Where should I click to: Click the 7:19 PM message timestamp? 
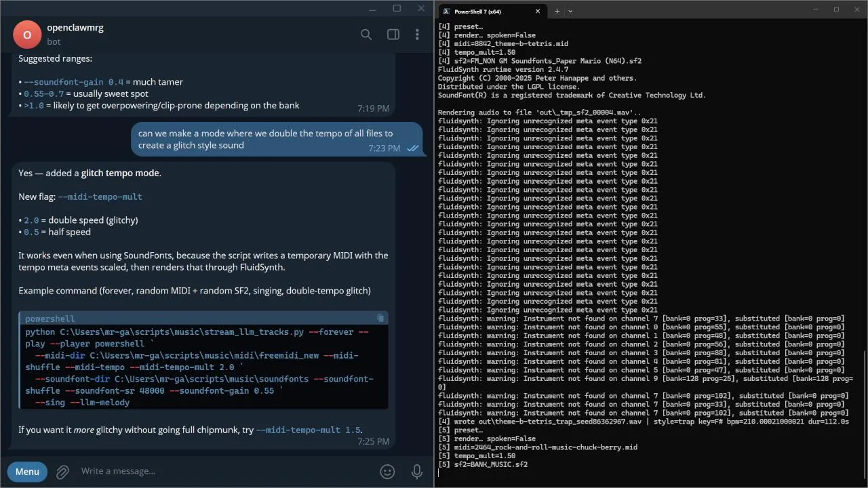click(x=374, y=108)
